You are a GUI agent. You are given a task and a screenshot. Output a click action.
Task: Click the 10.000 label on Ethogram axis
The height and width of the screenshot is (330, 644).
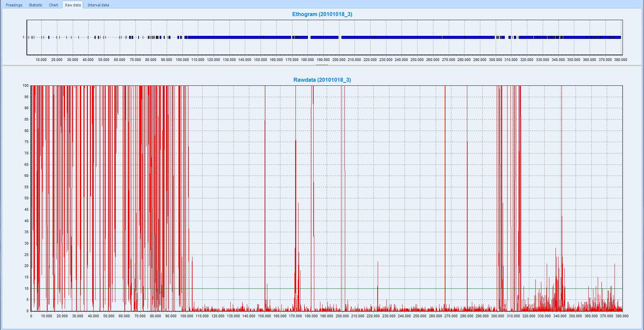point(41,60)
